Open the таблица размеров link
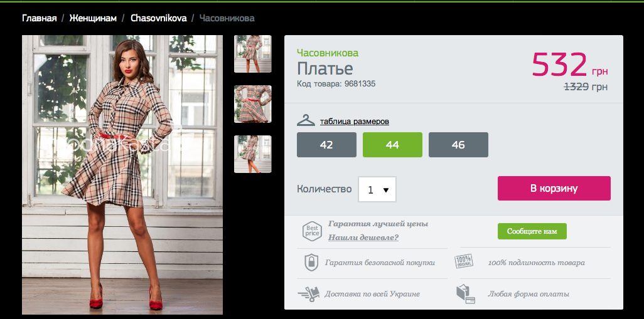The height and width of the screenshot is (319, 644). [x=355, y=122]
